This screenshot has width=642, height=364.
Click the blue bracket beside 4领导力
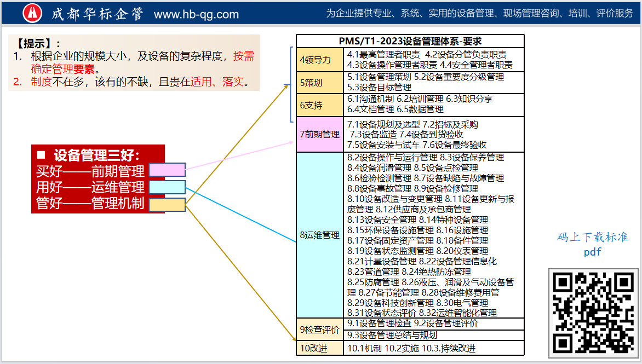click(x=291, y=84)
